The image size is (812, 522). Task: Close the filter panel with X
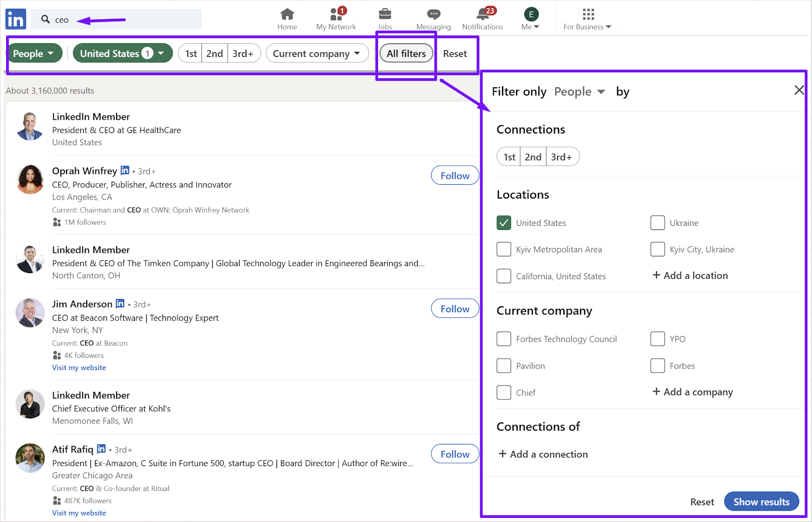tap(799, 90)
